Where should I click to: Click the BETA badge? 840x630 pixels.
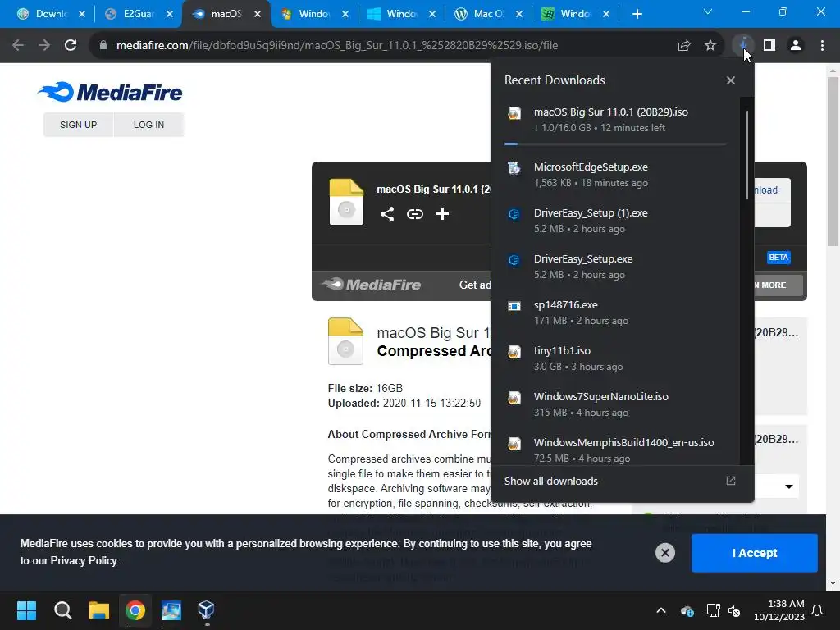click(778, 258)
